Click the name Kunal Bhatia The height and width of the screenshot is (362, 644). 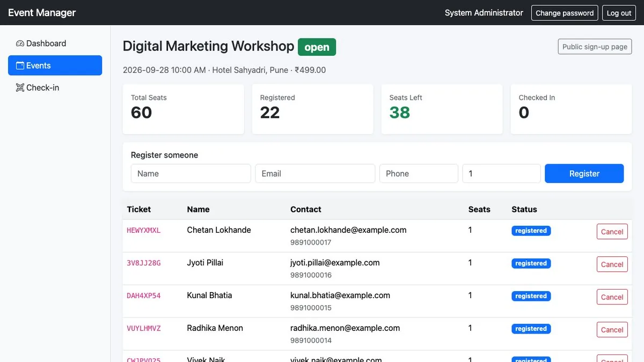[209, 295]
